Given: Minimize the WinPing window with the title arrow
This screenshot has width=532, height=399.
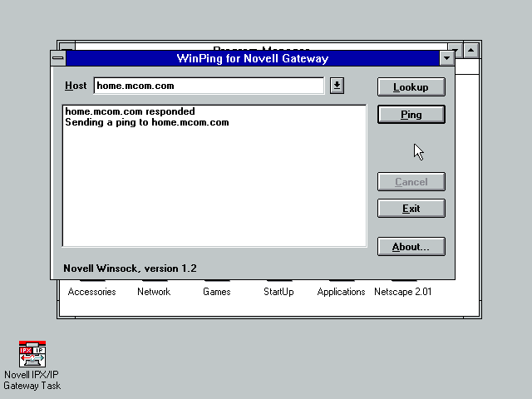Looking at the screenshot, I should 447,58.
